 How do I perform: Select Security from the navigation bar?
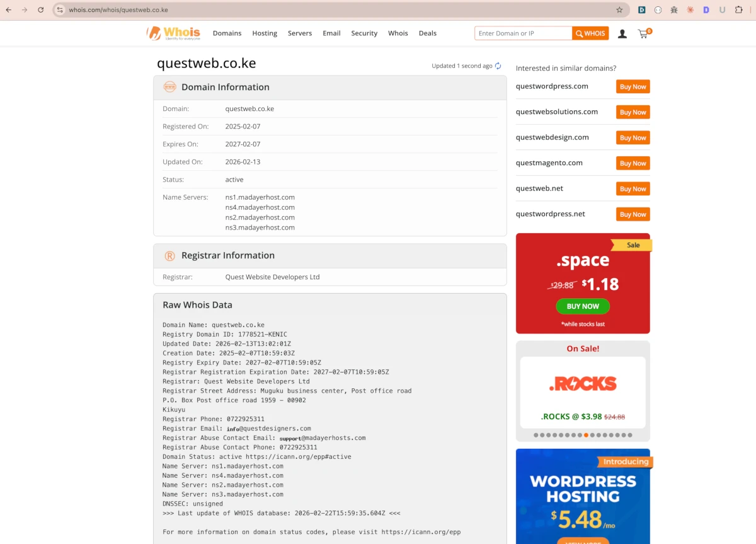click(x=364, y=33)
